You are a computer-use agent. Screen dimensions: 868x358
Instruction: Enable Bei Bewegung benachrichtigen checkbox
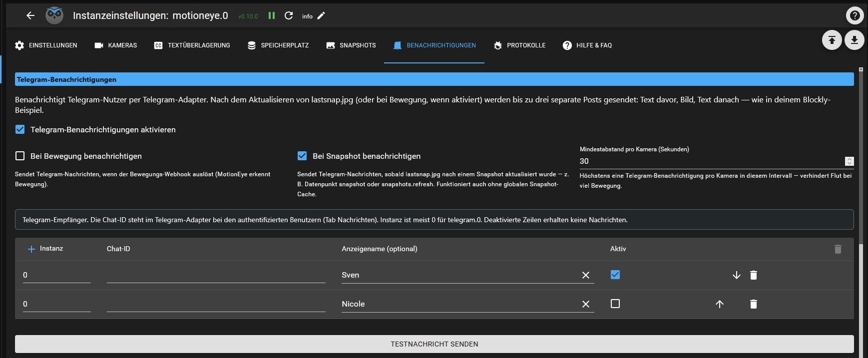click(20, 156)
